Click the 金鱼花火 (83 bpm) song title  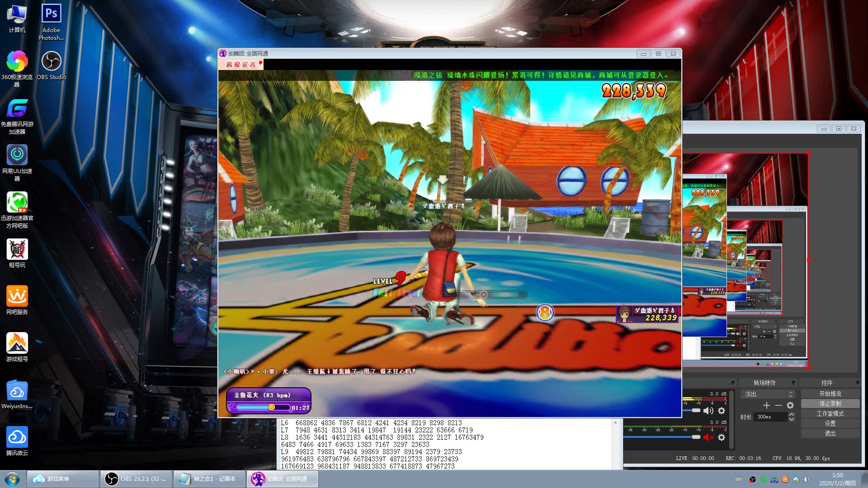pyautogui.click(x=262, y=395)
